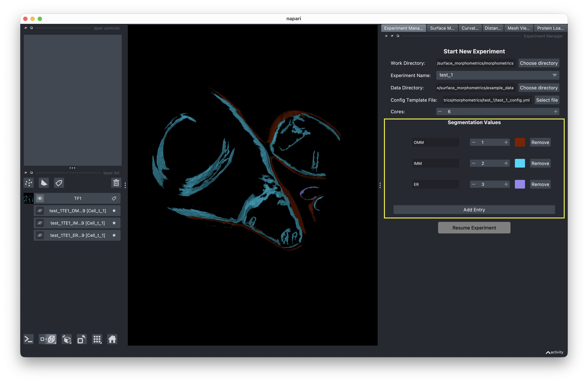
Task: Click star icon on test_1TE1_IM layer
Action: tap(114, 223)
